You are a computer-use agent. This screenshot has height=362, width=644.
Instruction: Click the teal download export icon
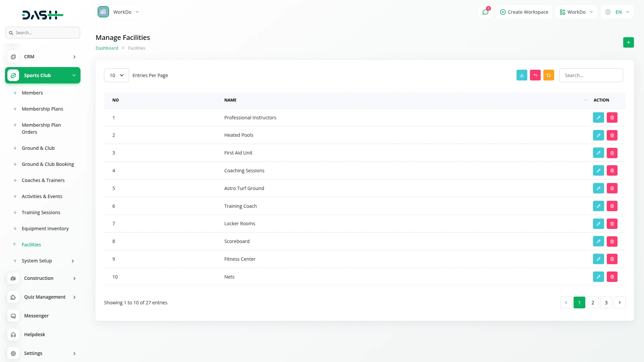pyautogui.click(x=522, y=75)
